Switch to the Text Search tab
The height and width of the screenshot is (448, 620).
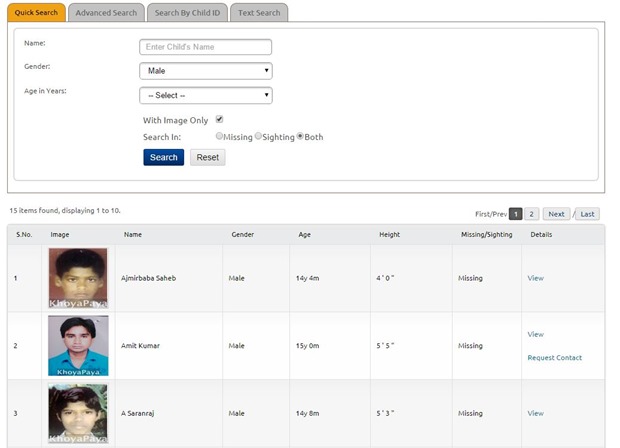259,13
